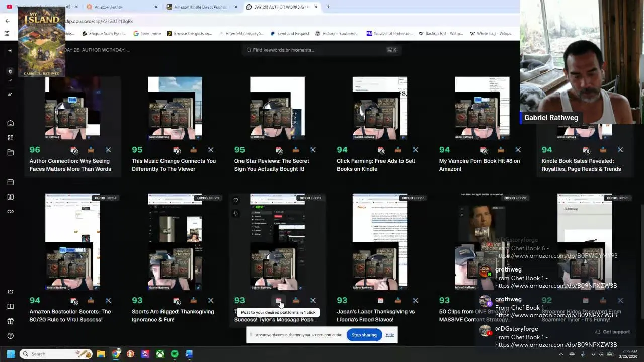The width and height of the screenshot is (644, 362).
Task: Click 'Hide' on the sharing notification bar
Action: click(x=390, y=335)
